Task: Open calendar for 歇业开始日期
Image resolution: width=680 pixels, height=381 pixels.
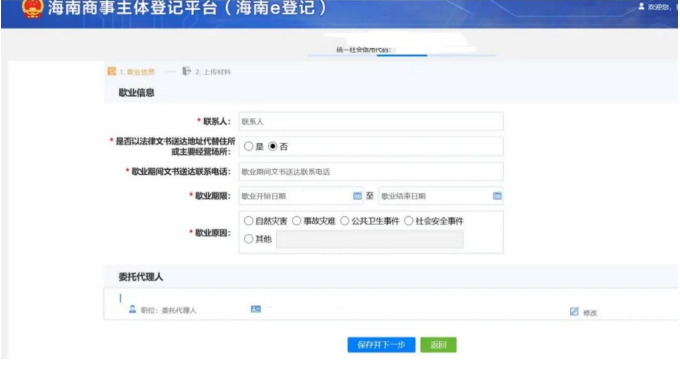Action: [x=357, y=196]
